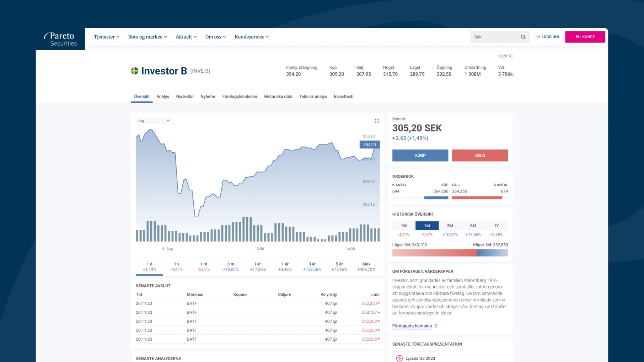The width and height of the screenshot is (644, 362).
Task: Open the Dag interval dropdown
Action: pos(154,121)
